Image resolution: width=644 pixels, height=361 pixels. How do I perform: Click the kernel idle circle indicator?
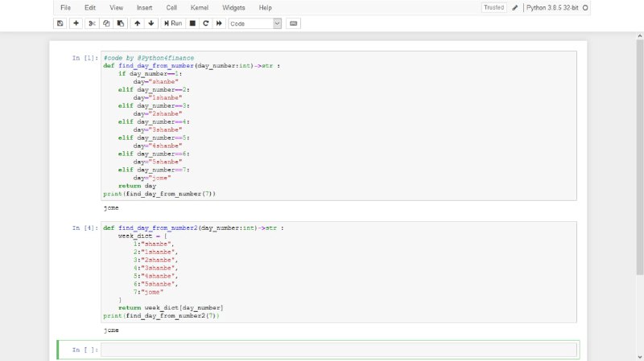click(585, 8)
